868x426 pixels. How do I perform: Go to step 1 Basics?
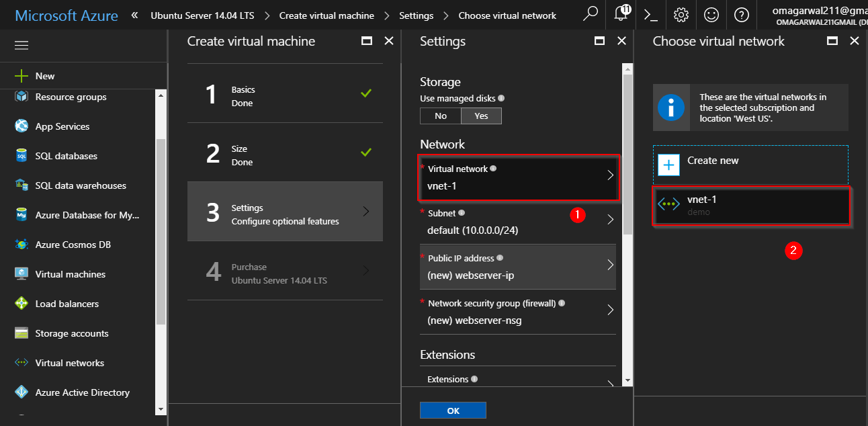click(285, 93)
